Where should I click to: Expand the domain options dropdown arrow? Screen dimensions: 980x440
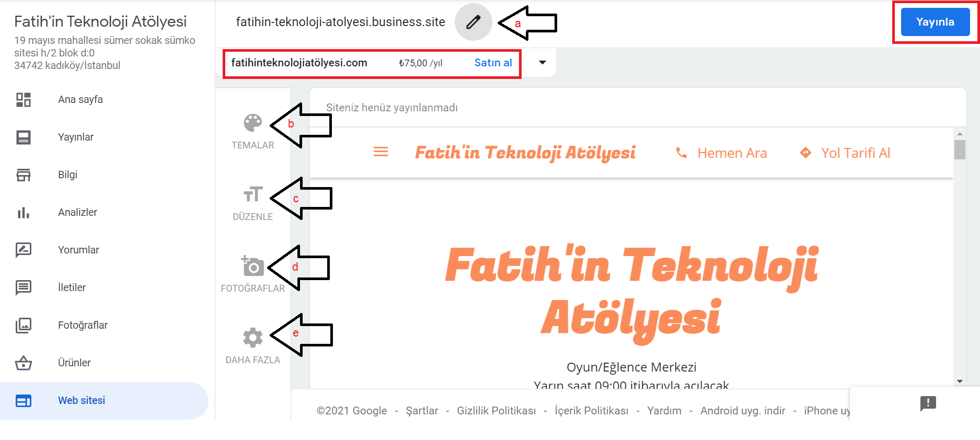(543, 63)
